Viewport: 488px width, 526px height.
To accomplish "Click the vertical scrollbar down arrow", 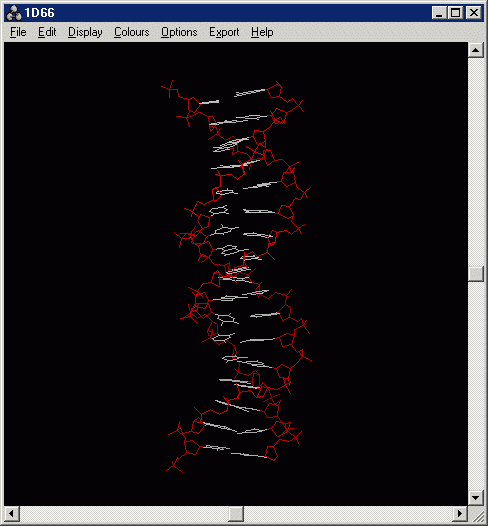I will coord(476,497).
